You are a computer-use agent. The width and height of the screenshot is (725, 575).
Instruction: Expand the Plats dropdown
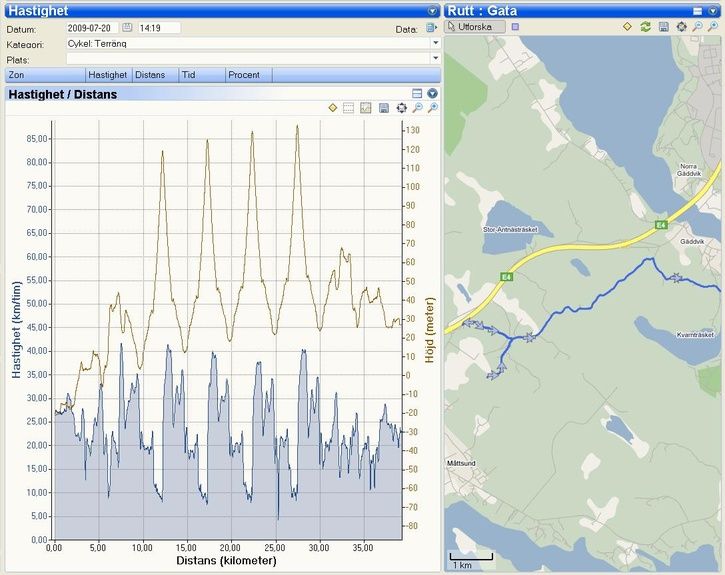coord(435,59)
